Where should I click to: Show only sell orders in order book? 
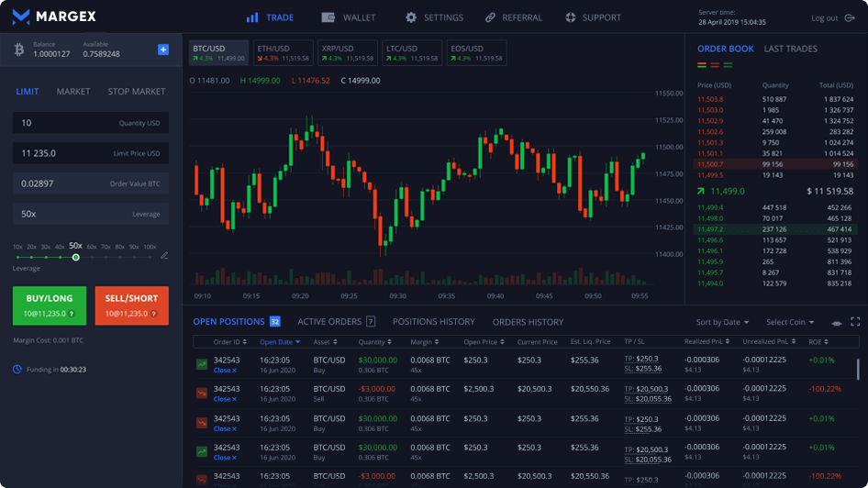[x=715, y=65]
